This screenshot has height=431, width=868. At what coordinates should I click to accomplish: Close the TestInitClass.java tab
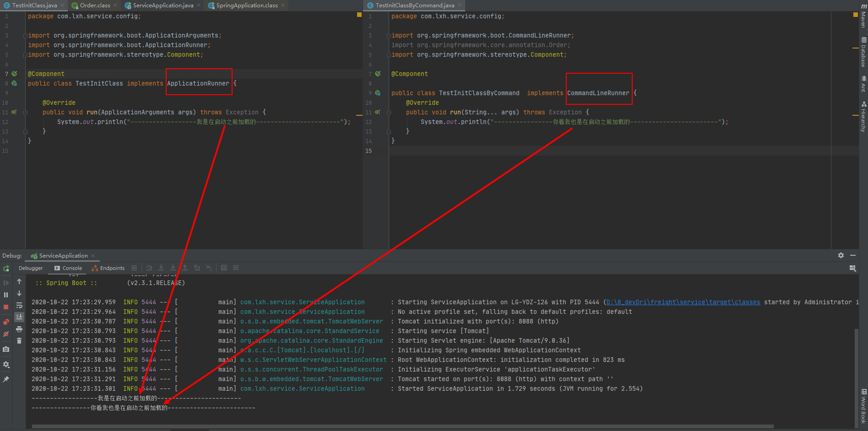pos(62,5)
